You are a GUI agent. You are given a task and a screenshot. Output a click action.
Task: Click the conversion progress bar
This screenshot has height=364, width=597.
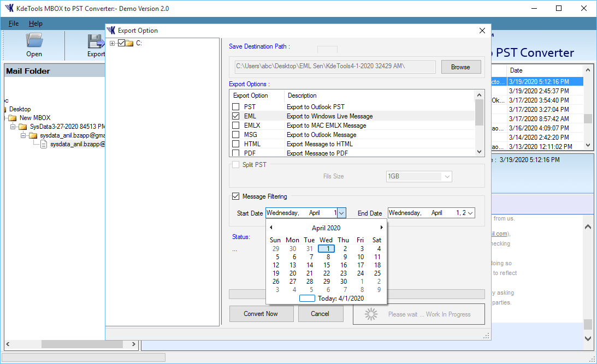357,294
